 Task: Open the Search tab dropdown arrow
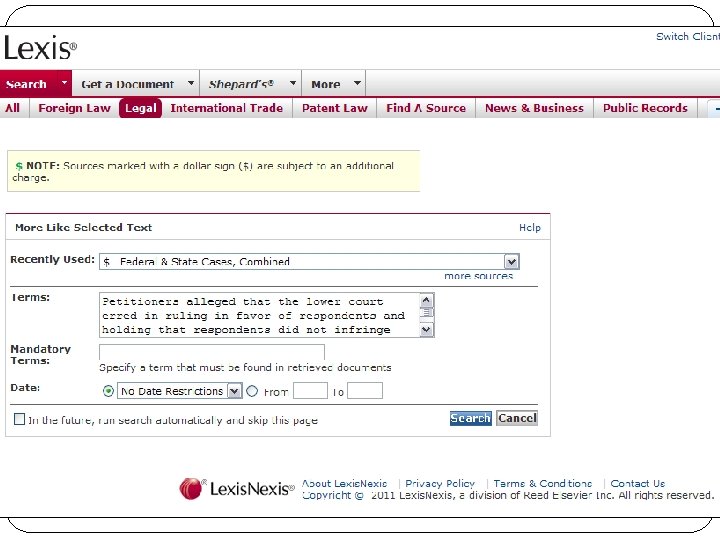(x=64, y=83)
